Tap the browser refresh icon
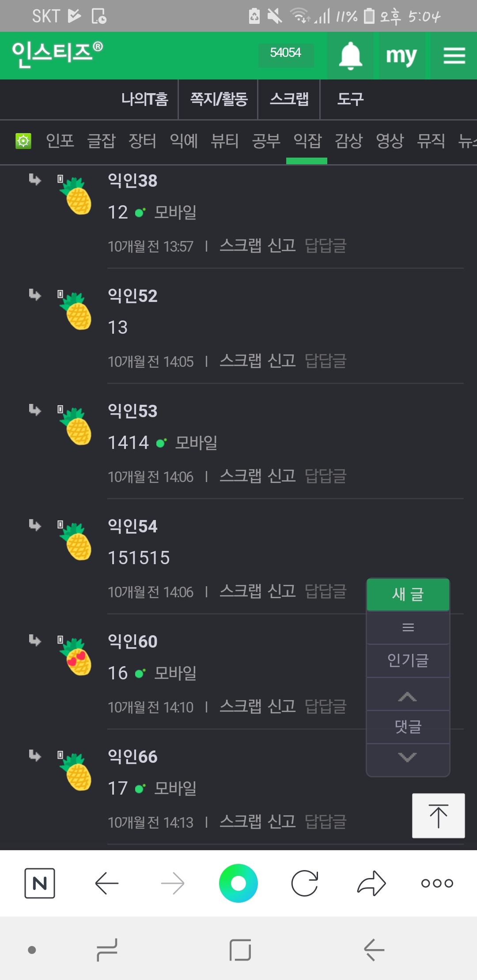Screen dimensions: 477x980 [305, 883]
